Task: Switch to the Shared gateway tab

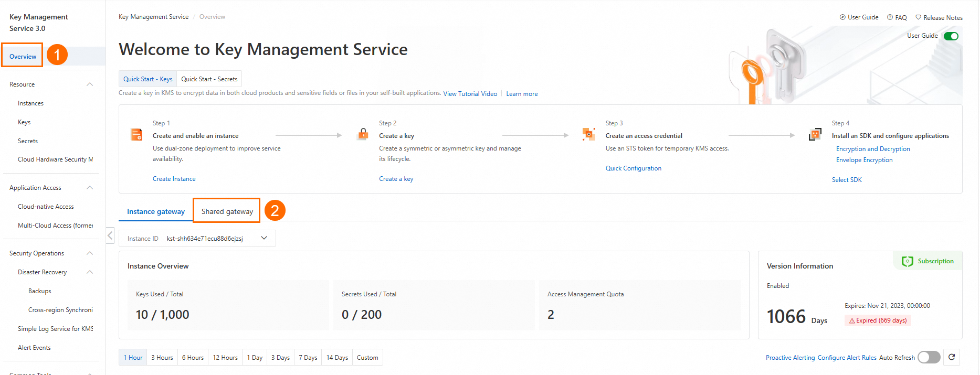Action: click(x=227, y=211)
